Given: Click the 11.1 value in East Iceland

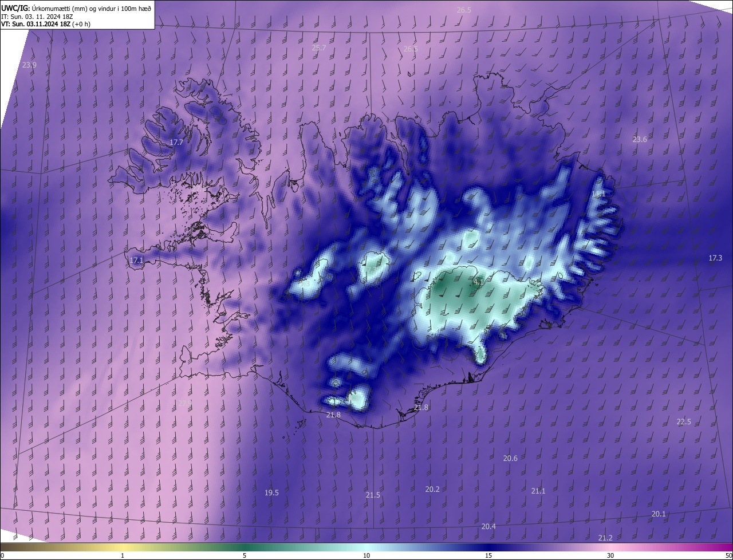Looking at the screenshot, I should coord(598,195).
